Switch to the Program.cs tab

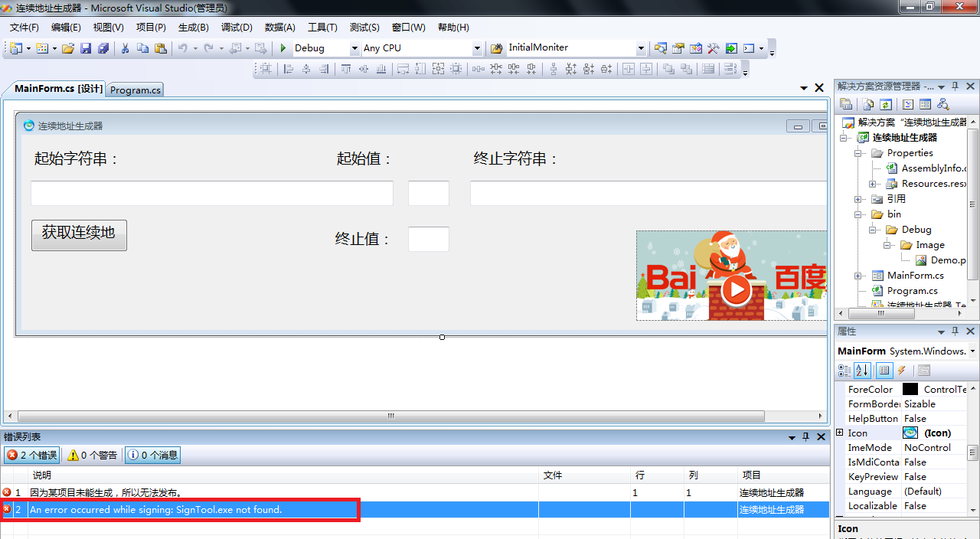(136, 90)
